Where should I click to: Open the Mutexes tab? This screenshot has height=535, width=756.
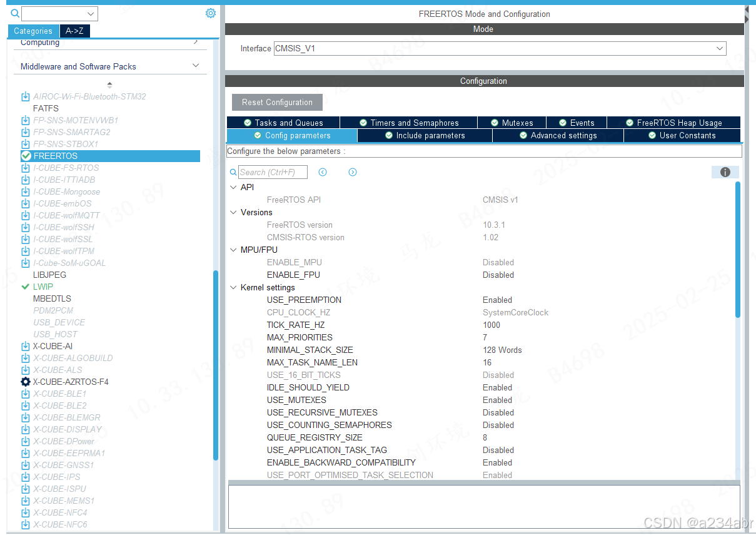click(x=512, y=123)
